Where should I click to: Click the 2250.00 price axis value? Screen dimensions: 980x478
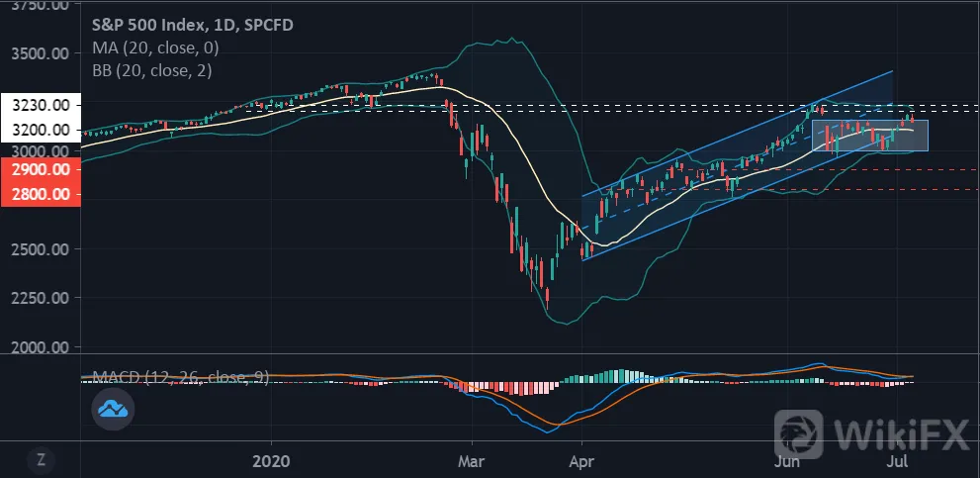40,298
